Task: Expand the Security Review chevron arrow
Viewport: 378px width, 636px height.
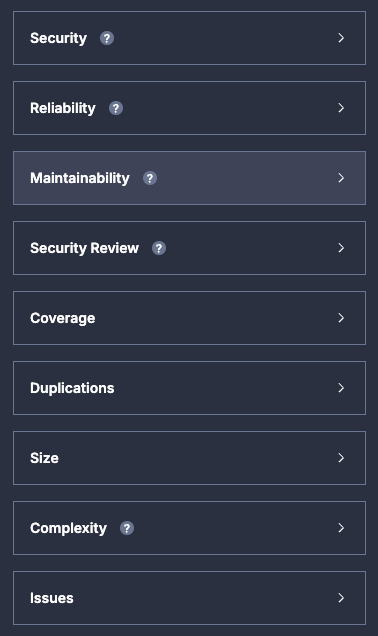Action: point(341,248)
